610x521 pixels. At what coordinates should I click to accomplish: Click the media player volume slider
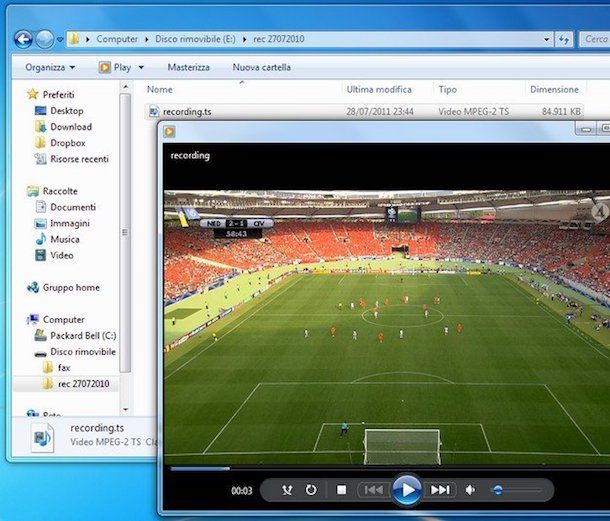click(517, 490)
